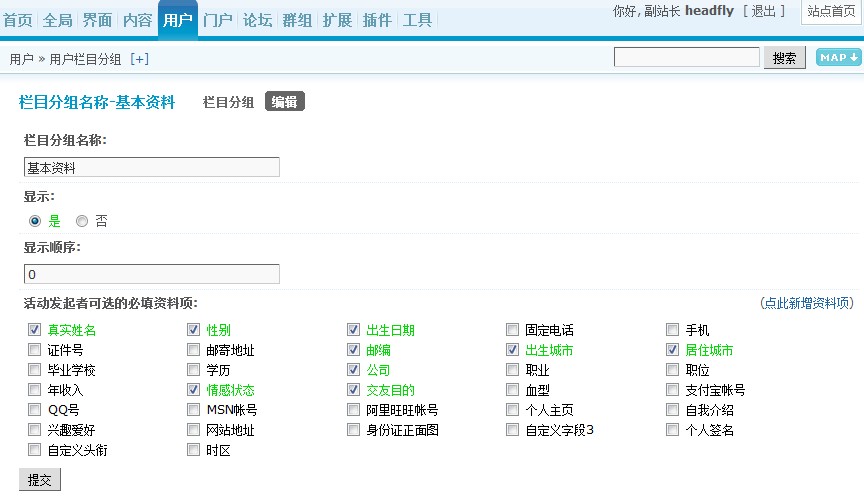Click the MAP navigation icon button
Viewport: 864px width, 502px height.
pos(838,57)
